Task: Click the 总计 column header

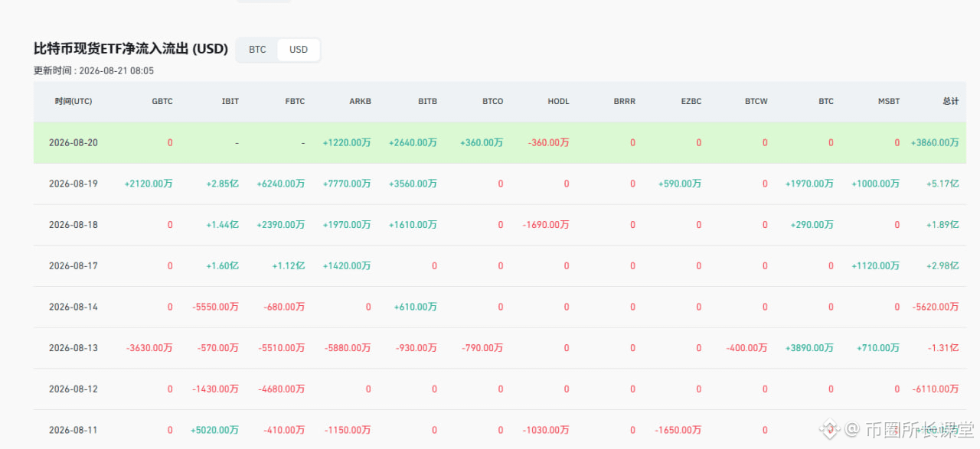Action: point(950,102)
